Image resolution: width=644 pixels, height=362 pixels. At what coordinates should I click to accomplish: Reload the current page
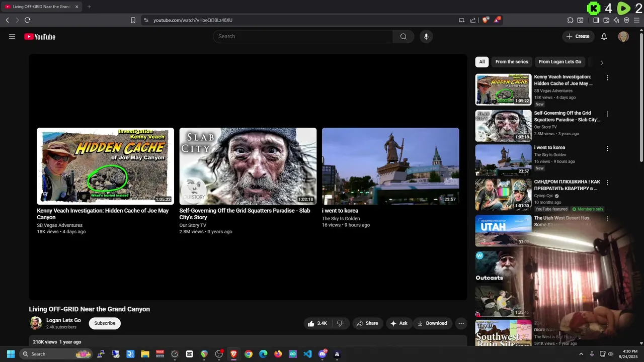coord(27,20)
